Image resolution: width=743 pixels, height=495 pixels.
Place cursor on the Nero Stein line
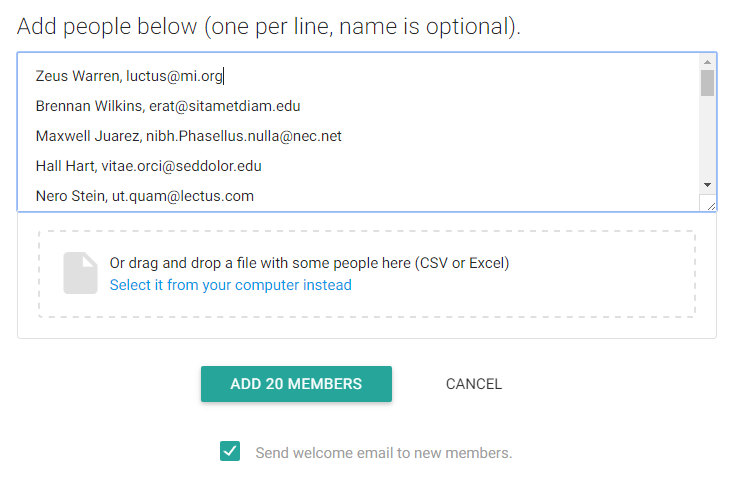[x=144, y=196]
